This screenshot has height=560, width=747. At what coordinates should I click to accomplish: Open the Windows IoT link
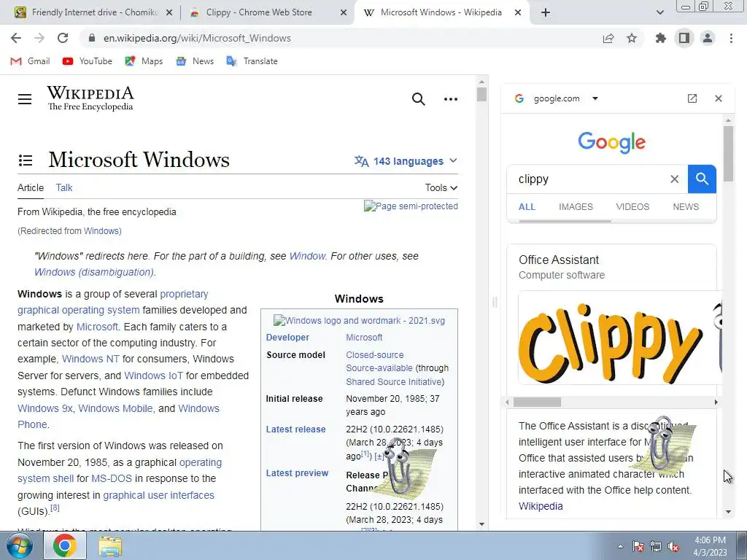[x=153, y=376]
